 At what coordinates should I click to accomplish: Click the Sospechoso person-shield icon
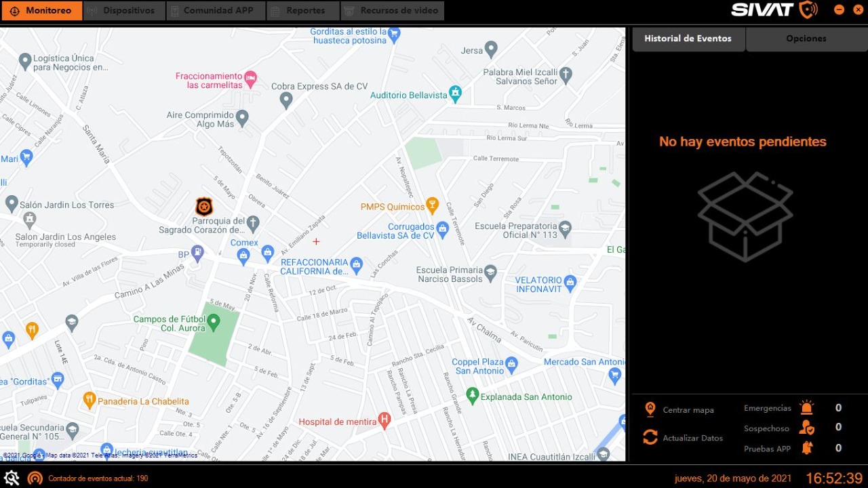click(x=806, y=428)
